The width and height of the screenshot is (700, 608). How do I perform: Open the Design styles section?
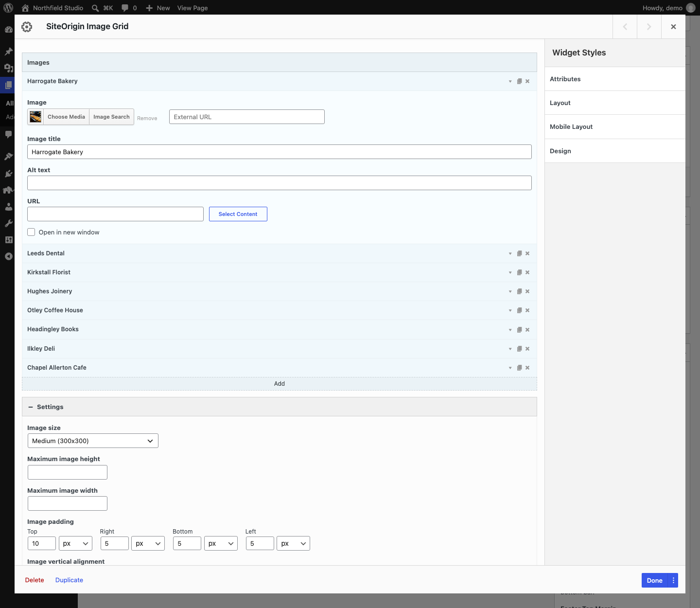point(615,151)
